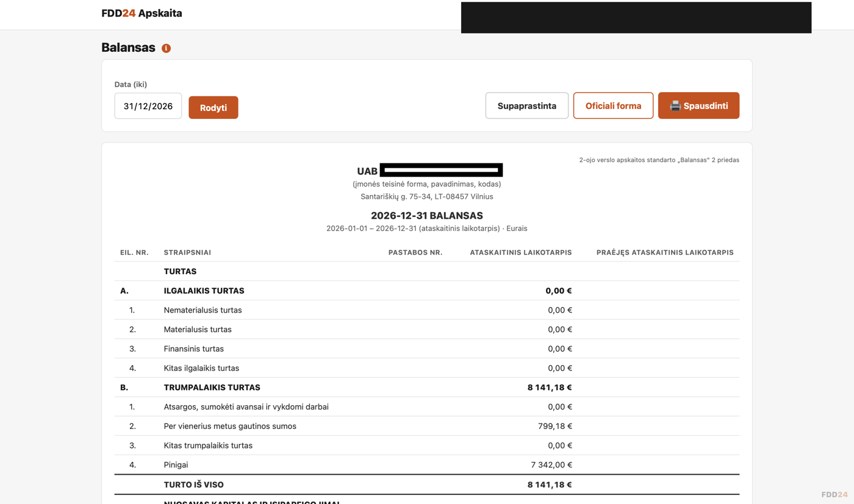Viewport: 854px width, 504px height.
Task: Click the PRAĖJĘS ATASKAITINIS LAIKOTARPIS header
Action: pos(665,252)
